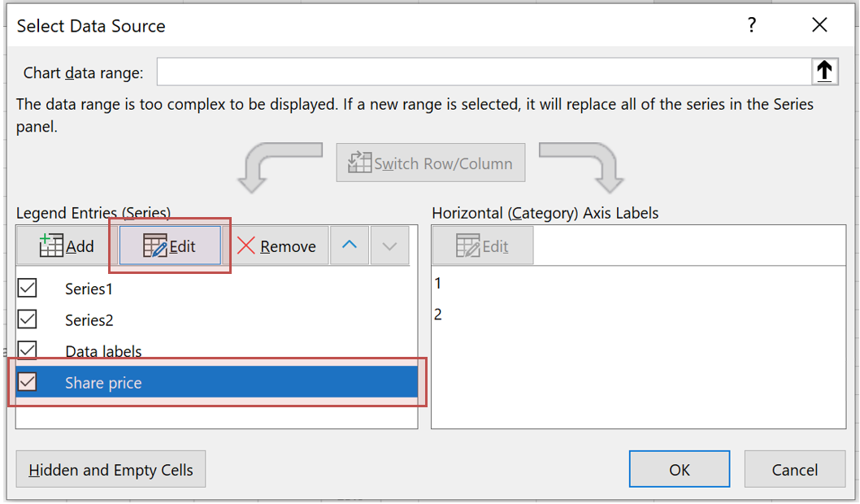The width and height of the screenshot is (860, 504).
Task: Uncheck the Share price checkbox
Action: pyautogui.click(x=28, y=382)
